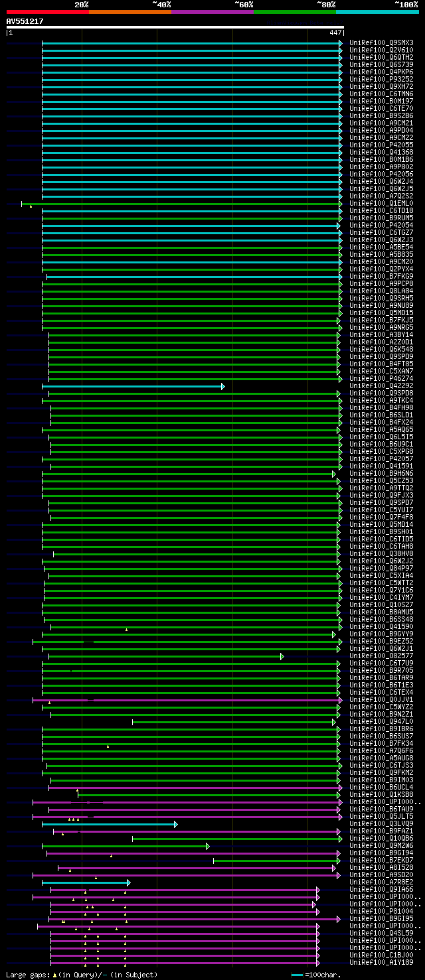Screen dimensions: 425x980
Task: Select the UniRef100_Q42292 label
Action: click(381, 385)
